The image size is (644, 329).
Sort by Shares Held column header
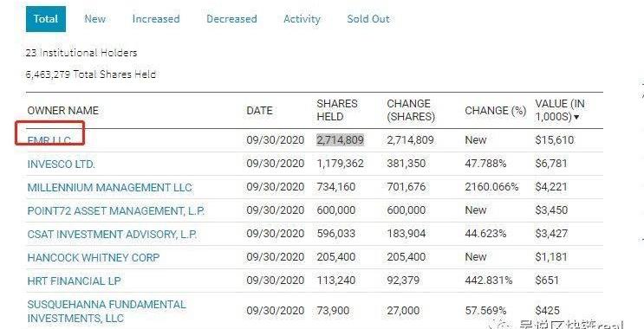point(337,110)
